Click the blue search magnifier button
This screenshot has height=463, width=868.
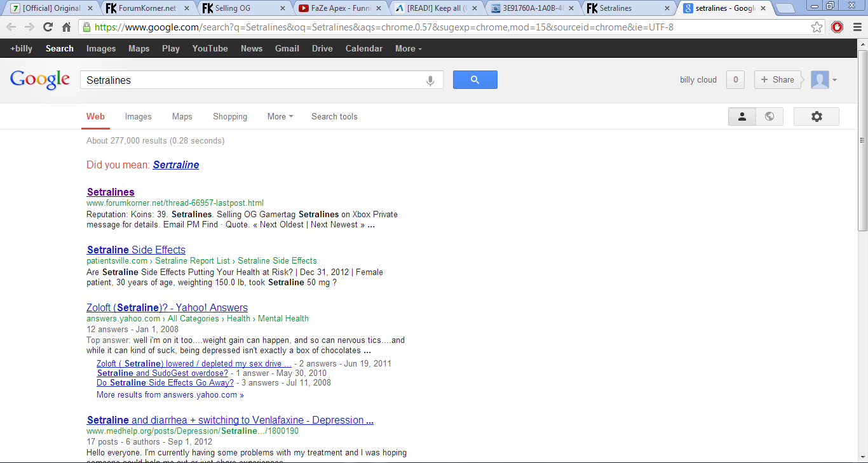coord(475,80)
